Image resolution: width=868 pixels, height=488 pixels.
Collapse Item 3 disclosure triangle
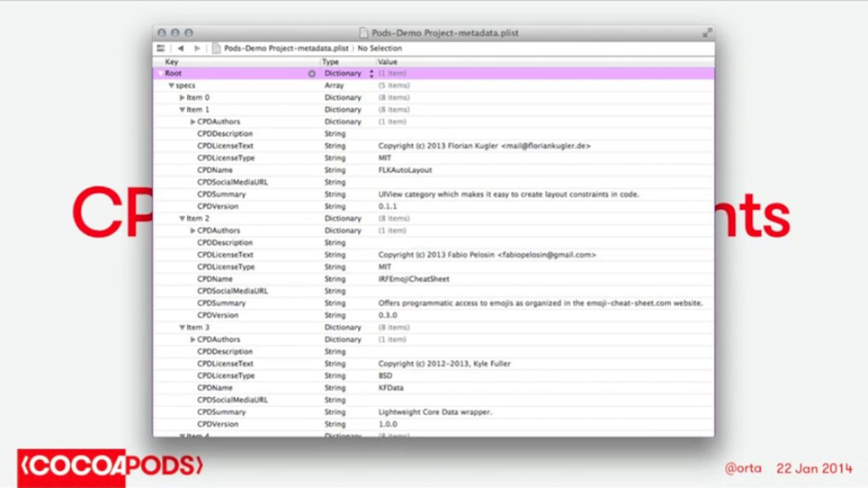click(182, 328)
